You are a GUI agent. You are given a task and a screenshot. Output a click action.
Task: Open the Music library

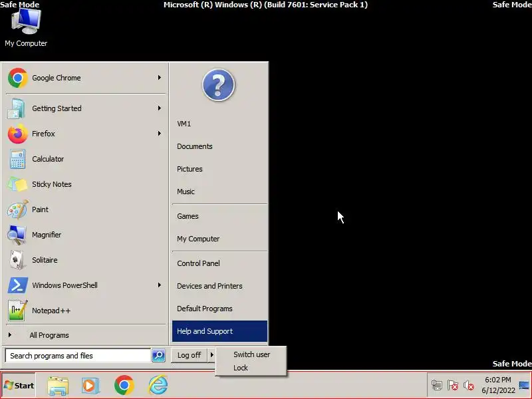(219, 192)
